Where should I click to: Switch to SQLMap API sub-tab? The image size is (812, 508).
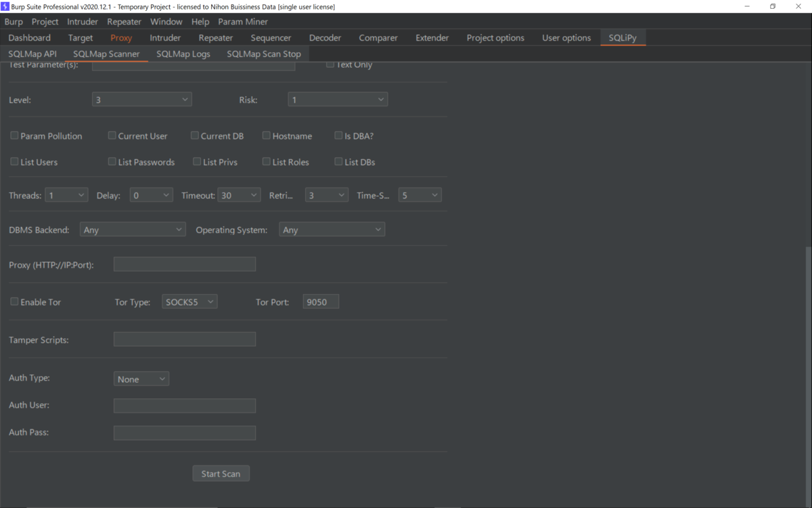[32, 54]
